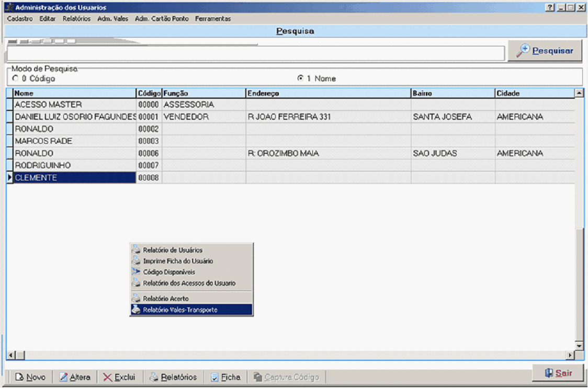The image size is (588, 388).
Task: Select the DANIEL LUIZ OSORIO FAGUNDES row
Action: point(75,117)
